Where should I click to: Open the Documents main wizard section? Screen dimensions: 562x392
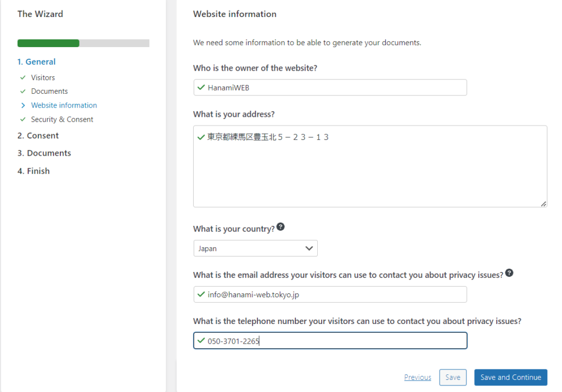click(x=44, y=153)
